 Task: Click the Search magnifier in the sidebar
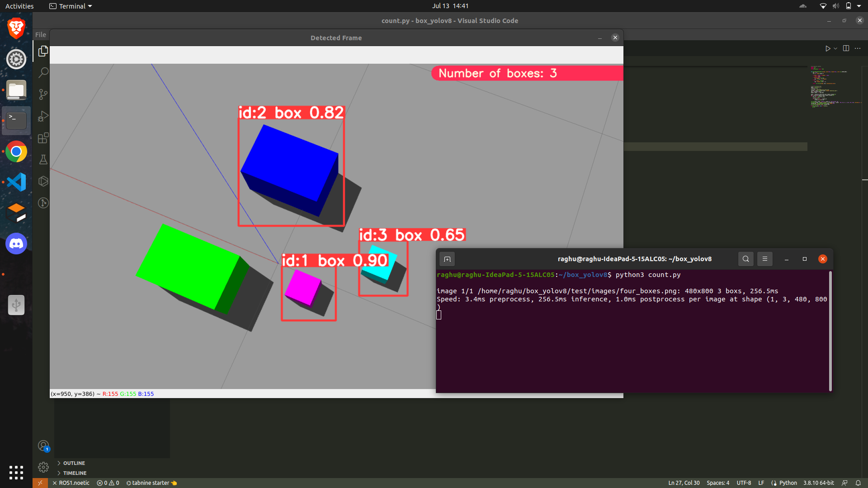[43, 72]
